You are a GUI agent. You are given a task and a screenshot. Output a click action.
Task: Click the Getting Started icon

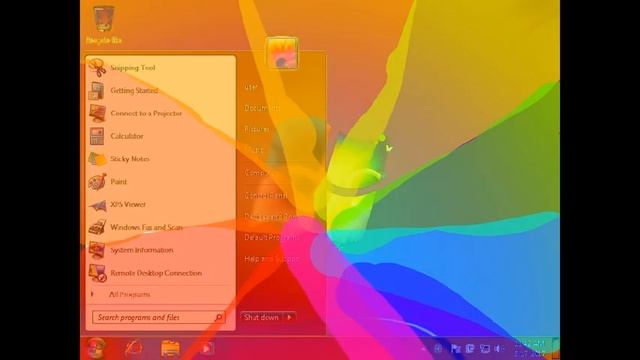pos(97,91)
